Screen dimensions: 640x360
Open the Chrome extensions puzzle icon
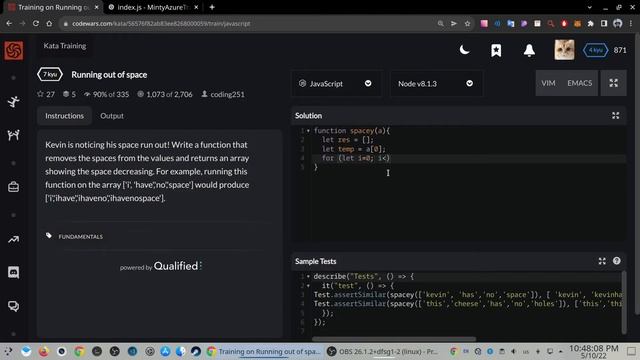click(x=591, y=24)
